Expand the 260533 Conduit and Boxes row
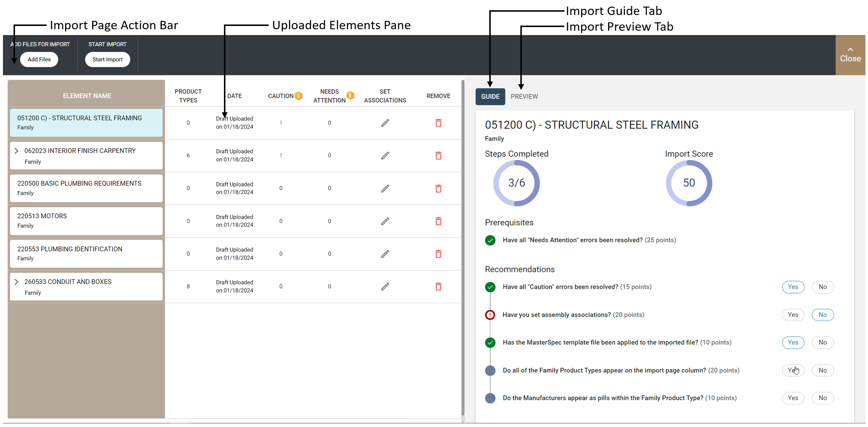This screenshot has height=427, width=868. pos(16,281)
